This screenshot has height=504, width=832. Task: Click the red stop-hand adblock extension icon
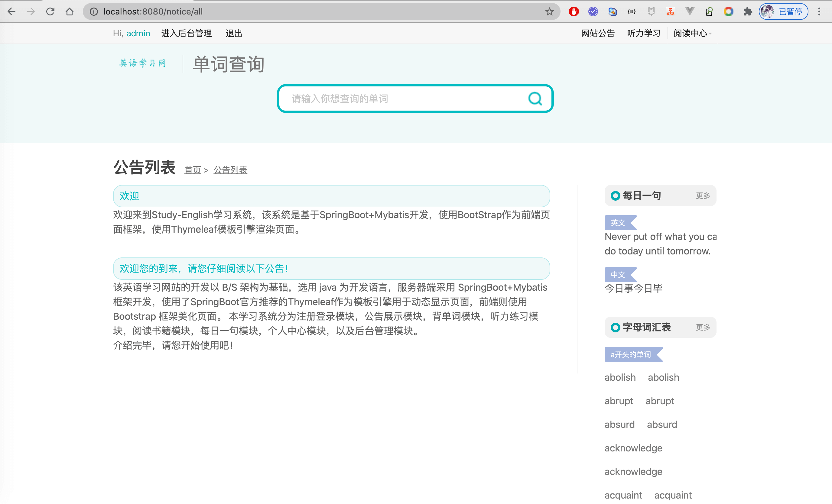pyautogui.click(x=573, y=11)
